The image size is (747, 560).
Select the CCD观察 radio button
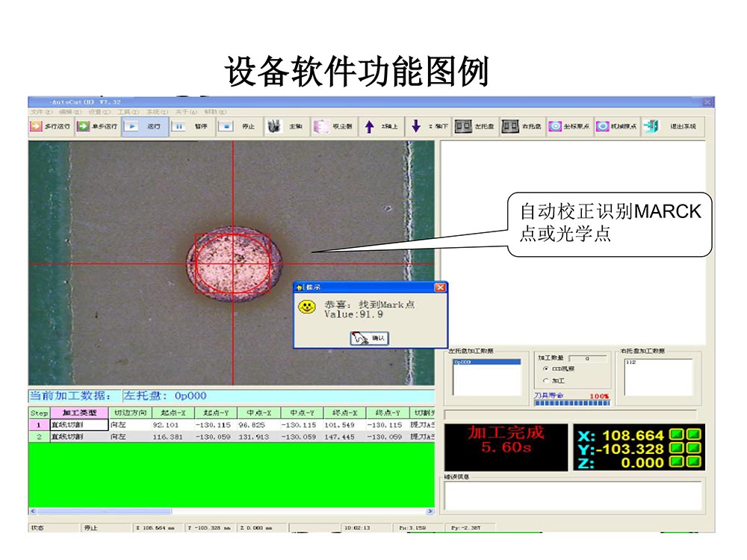click(x=546, y=369)
